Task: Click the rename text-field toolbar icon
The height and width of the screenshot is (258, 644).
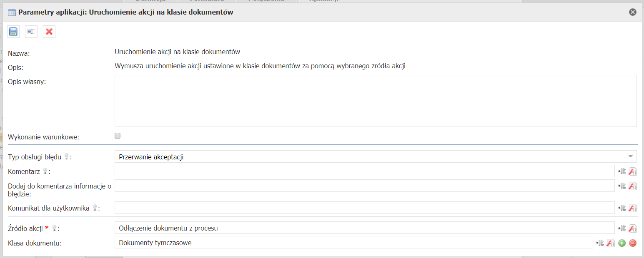Action: tap(31, 32)
